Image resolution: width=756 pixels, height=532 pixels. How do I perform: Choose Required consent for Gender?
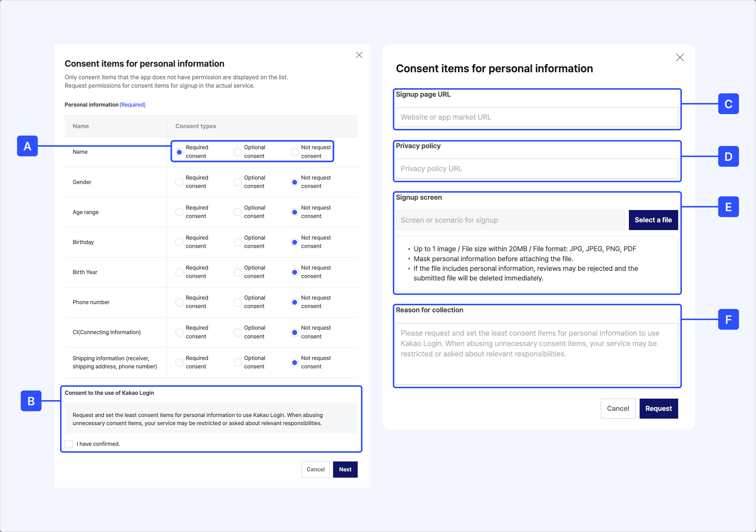point(179,182)
